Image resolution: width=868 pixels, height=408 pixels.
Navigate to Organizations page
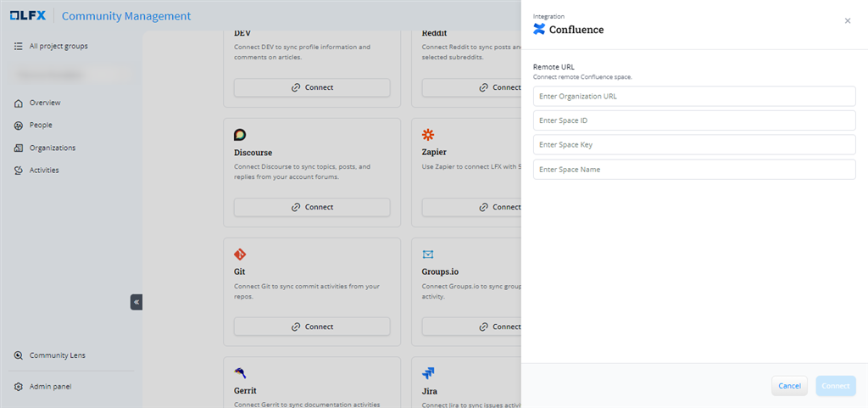tap(52, 148)
